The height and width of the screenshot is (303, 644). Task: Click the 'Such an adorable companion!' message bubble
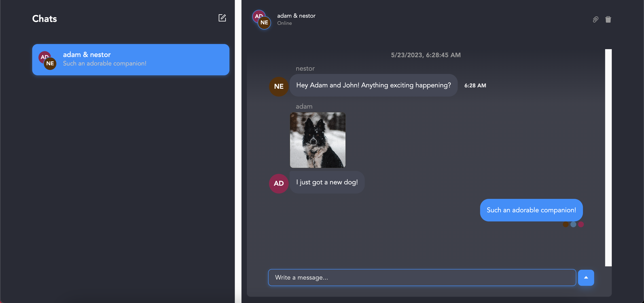pos(531,210)
